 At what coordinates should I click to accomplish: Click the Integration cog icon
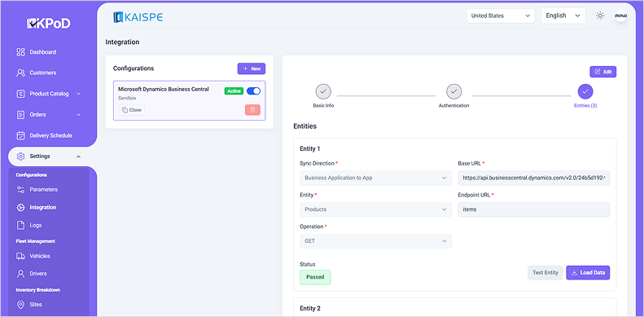(20, 208)
